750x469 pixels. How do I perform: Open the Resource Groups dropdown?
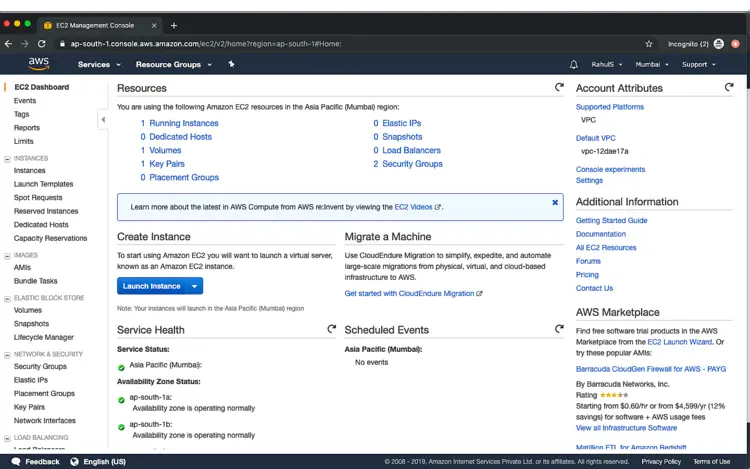click(174, 65)
